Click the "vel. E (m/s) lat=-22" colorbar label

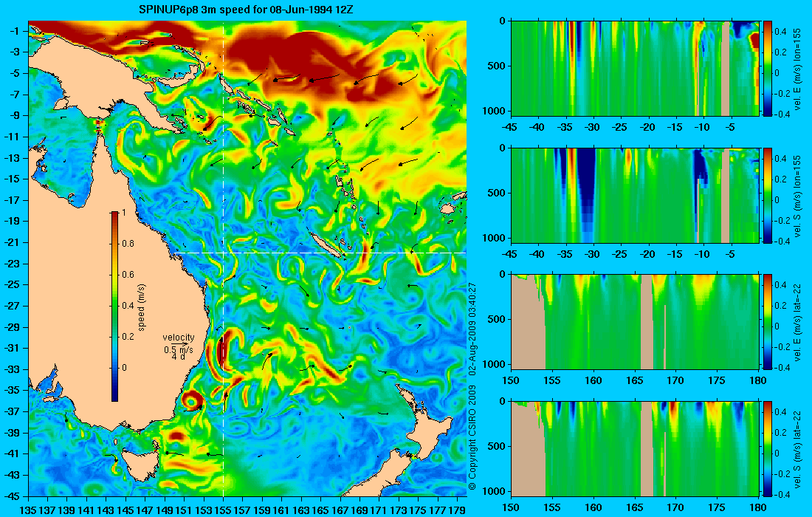pyautogui.click(x=797, y=321)
